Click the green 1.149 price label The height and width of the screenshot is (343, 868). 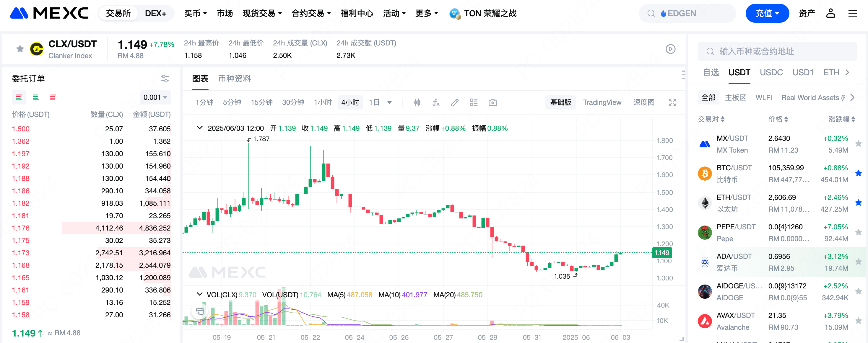coord(661,252)
